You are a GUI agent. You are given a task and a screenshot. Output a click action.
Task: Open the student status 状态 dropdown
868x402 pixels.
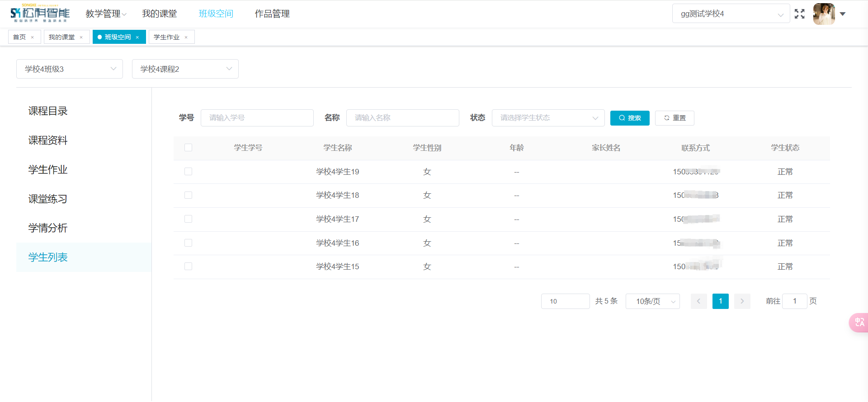[x=548, y=118]
